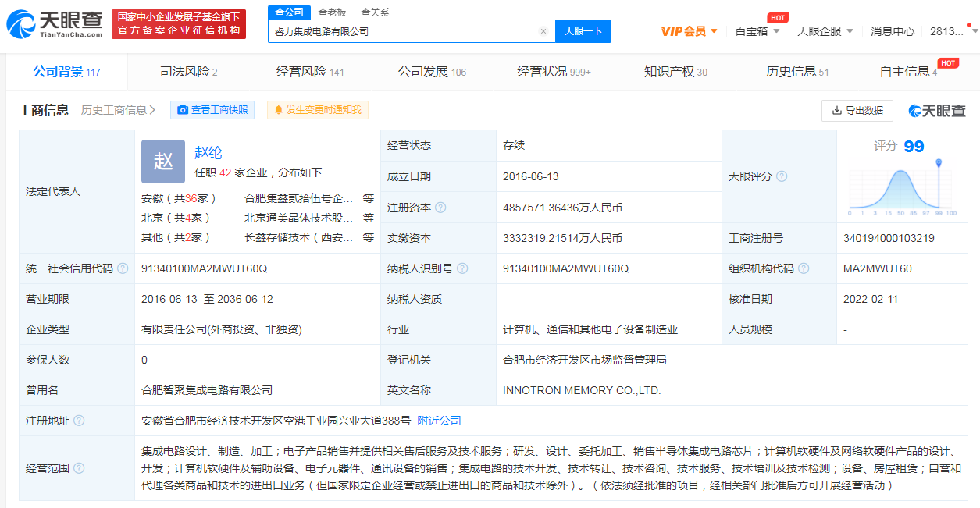Click the help icon beside 纳税人识别号
The height and width of the screenshot is (508, 980).
click(x=462, y=268)
